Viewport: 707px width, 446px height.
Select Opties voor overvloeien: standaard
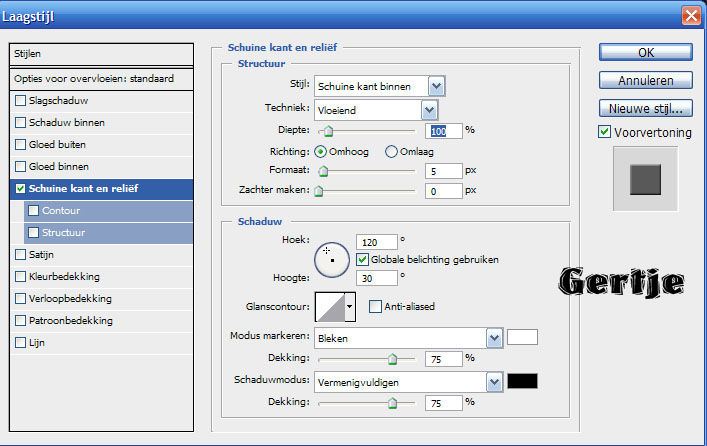[x=101, y=79]
